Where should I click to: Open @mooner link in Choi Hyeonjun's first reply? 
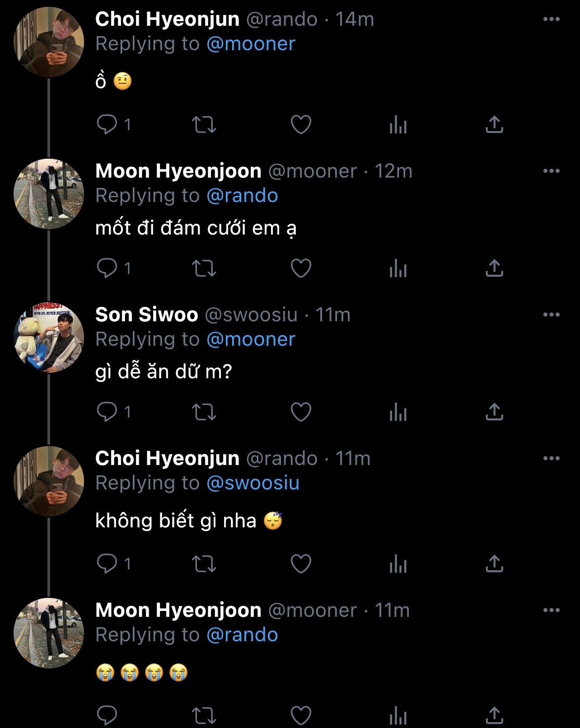tap(251, 44)
